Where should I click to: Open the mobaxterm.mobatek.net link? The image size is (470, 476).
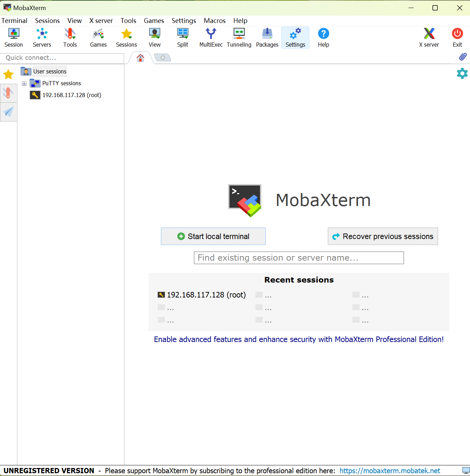(x=390, y=471)
